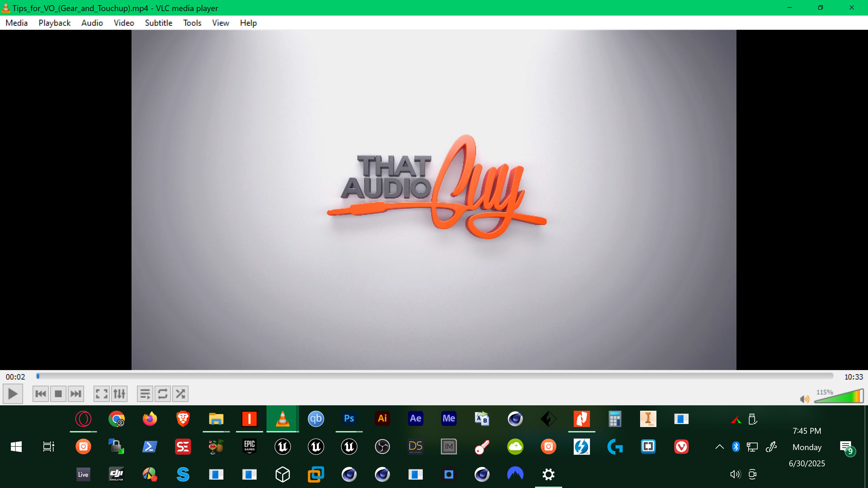868x488 pixels.
Task: Open the View menu
Action: point(221,23)
